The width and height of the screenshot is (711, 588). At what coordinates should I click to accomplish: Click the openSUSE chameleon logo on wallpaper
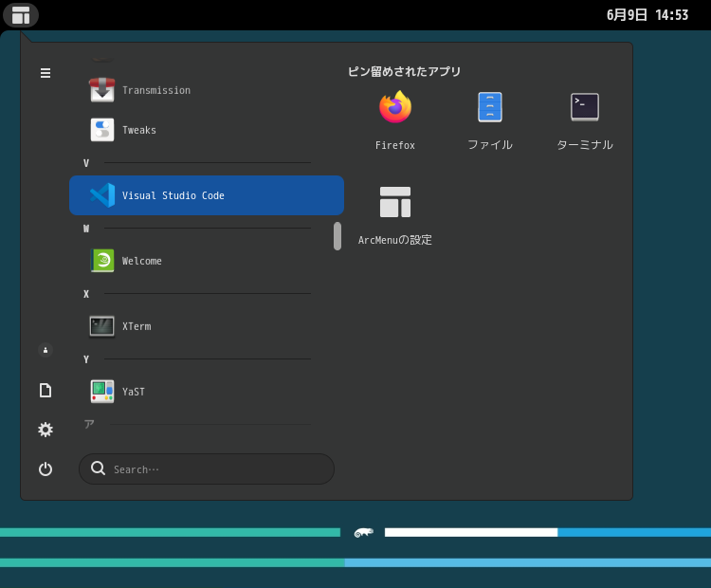(363, 533)
